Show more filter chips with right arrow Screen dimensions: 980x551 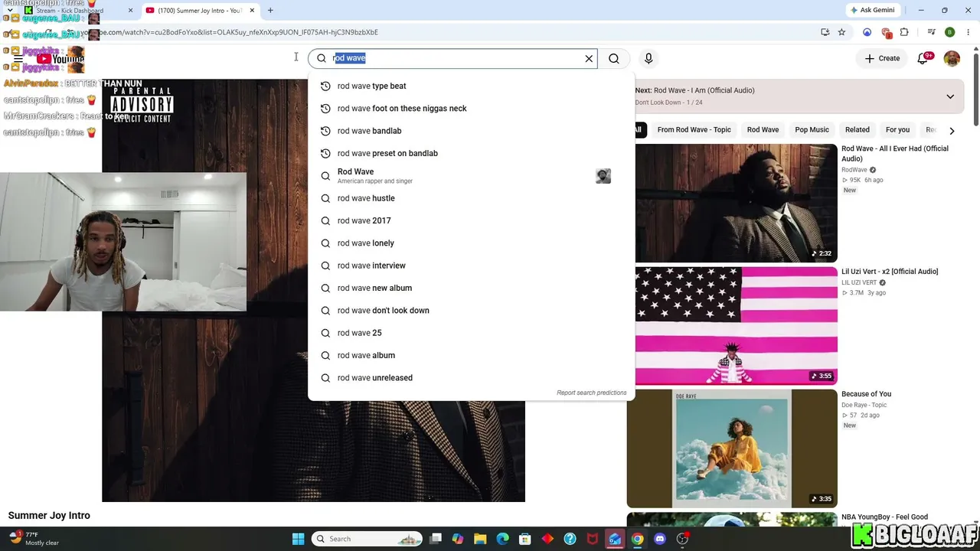[952, 130]
